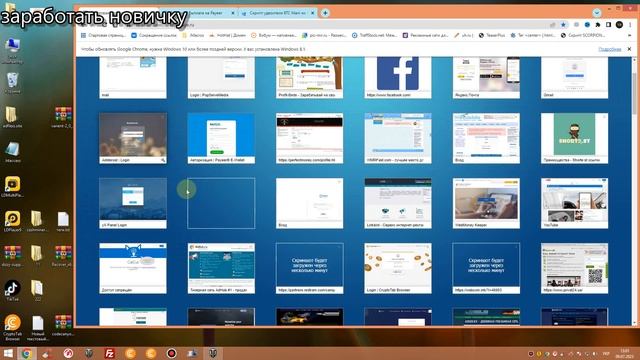The image size is (640, 360).
Task: Open the Стартовая страница bookmark
Action: click(103, 36)
